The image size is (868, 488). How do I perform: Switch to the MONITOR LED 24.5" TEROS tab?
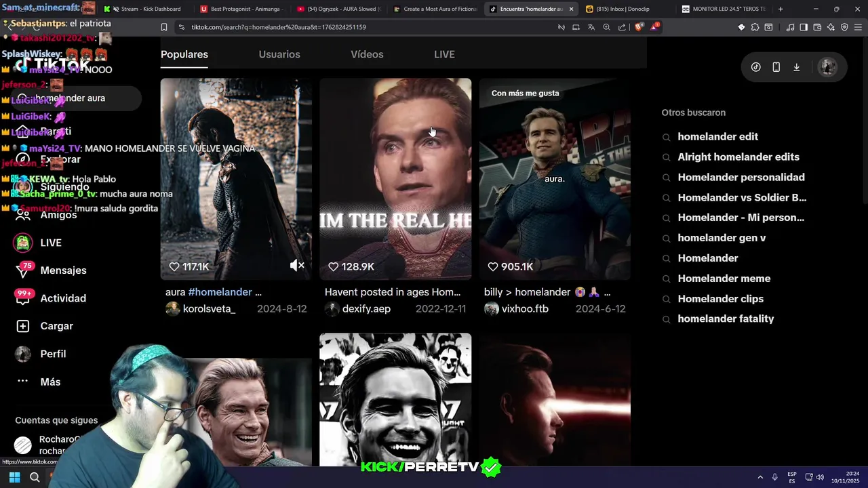(724, 9)
